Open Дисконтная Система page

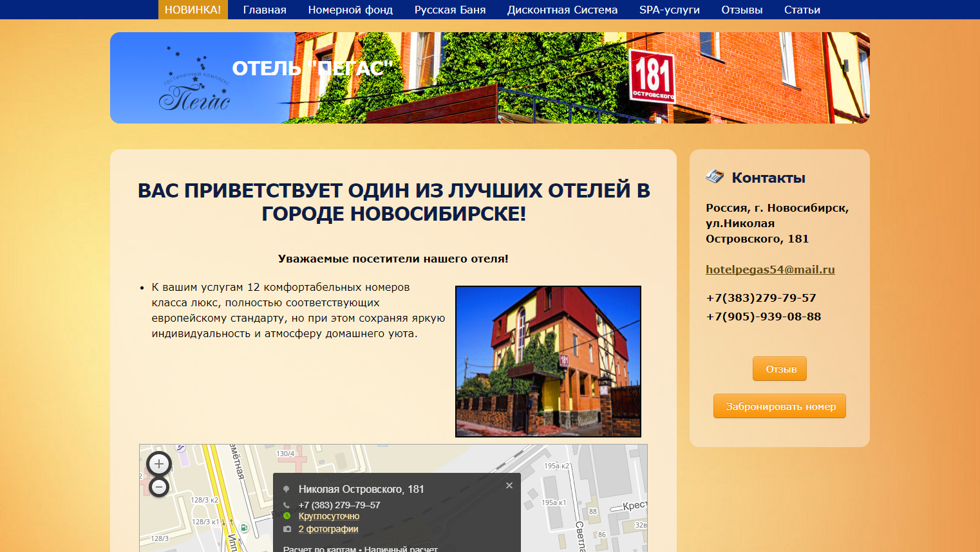click(562, 10)
